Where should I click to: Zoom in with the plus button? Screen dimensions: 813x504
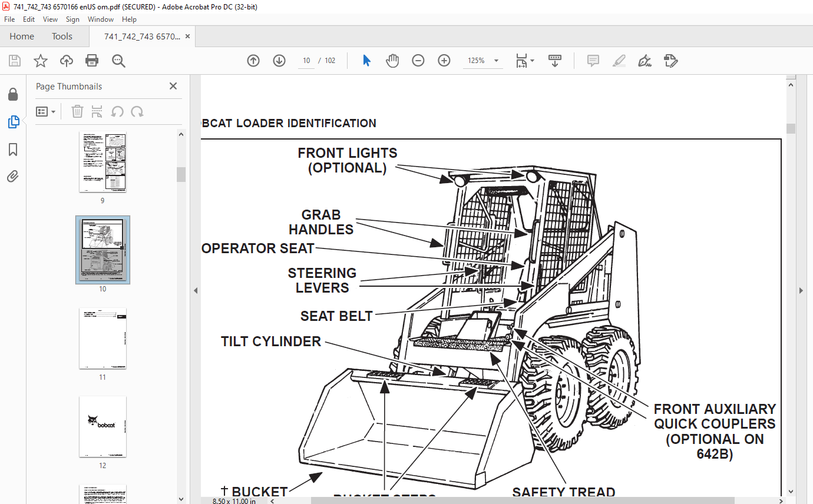(x=444, y=61)
